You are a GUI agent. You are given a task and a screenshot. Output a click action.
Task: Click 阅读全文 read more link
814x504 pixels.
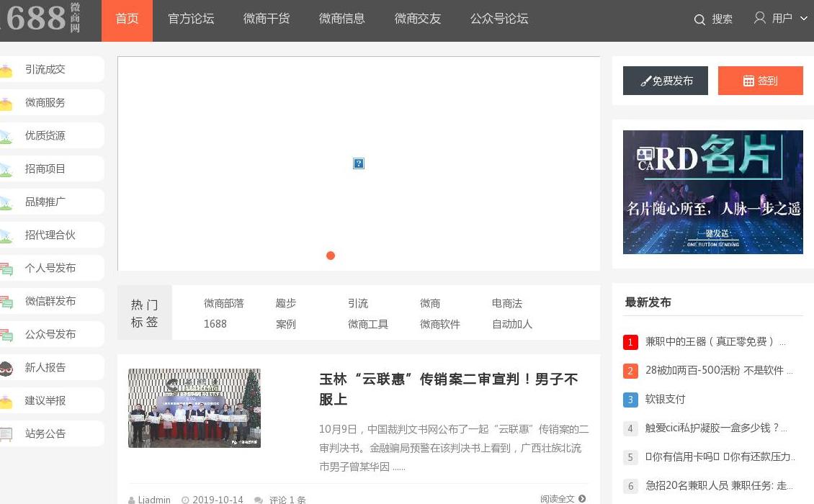(x=557, y=499)
